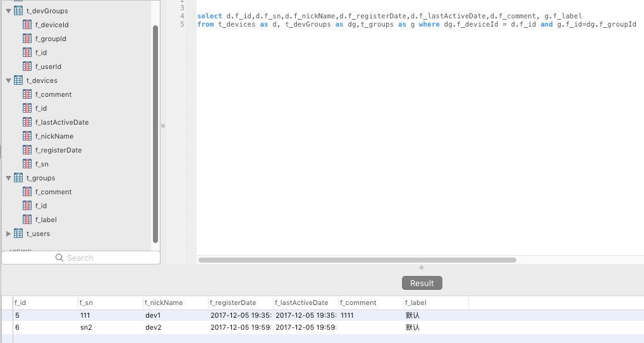
Task: Collapse the t_devices tree node
Action: (x=8, y=80)
